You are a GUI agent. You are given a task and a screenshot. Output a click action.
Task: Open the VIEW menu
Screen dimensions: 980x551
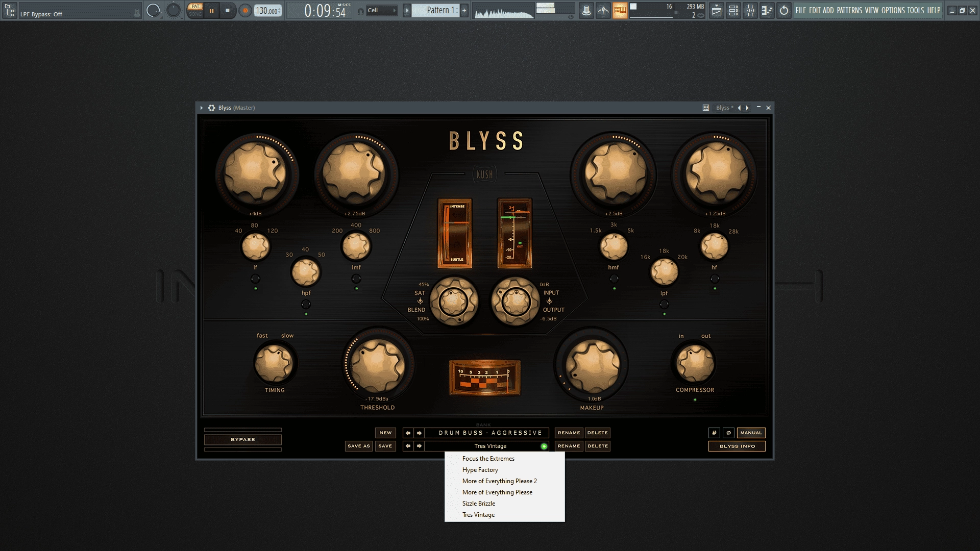click(872, 10)
